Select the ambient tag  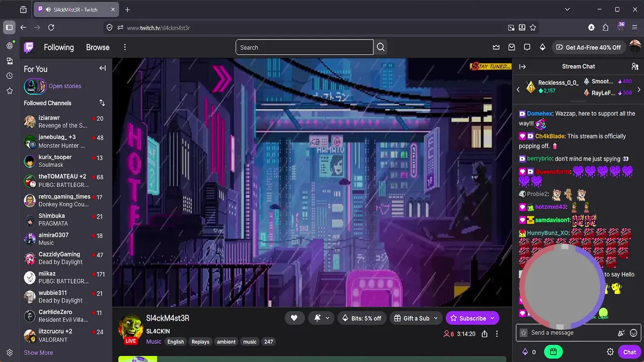[x=226, y=342]
